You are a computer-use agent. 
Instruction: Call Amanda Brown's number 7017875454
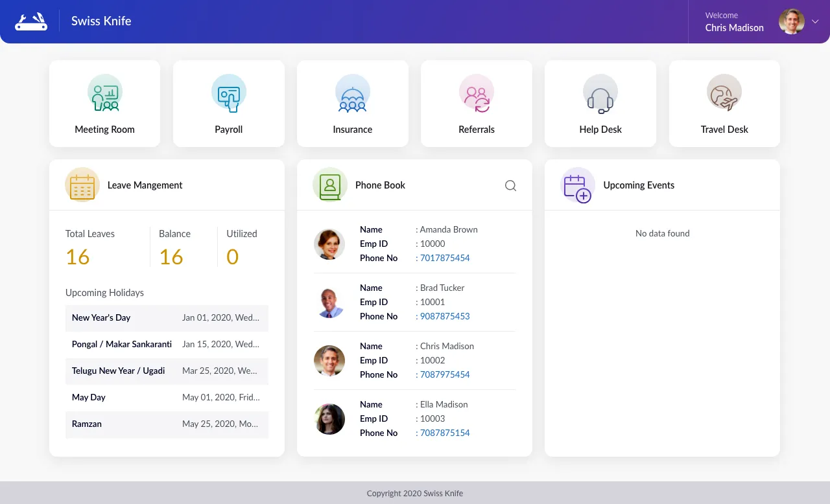(444, 258)
